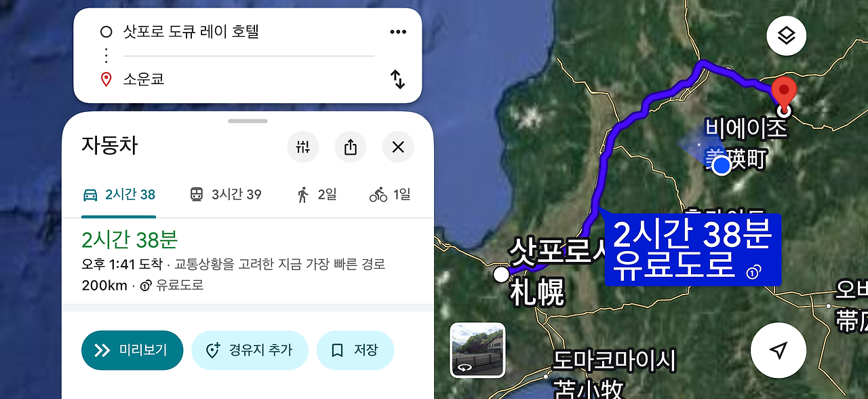Add a stop with 경유지 추가

point(250,350)
